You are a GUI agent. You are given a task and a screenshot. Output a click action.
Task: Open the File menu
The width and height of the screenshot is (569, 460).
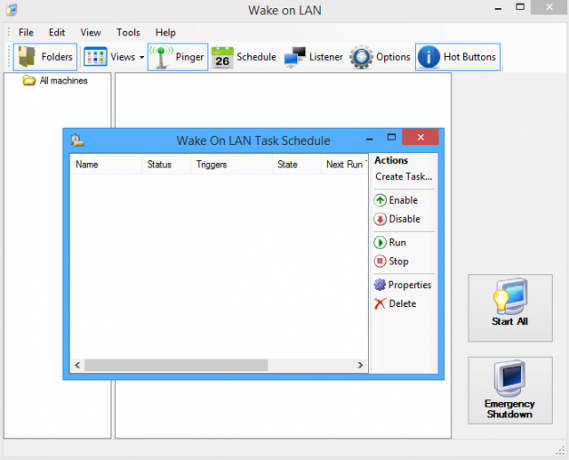coord(26,32)
